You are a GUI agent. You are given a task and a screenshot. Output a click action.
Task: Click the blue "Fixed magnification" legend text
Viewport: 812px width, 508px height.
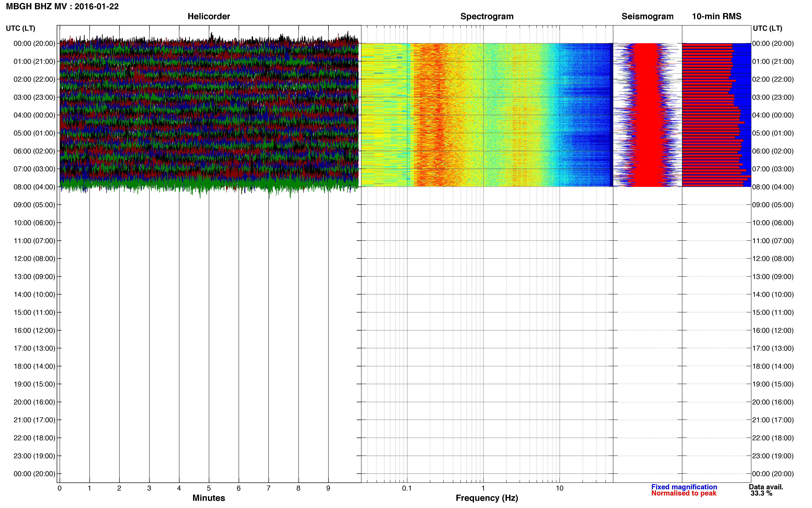(684, 487)
